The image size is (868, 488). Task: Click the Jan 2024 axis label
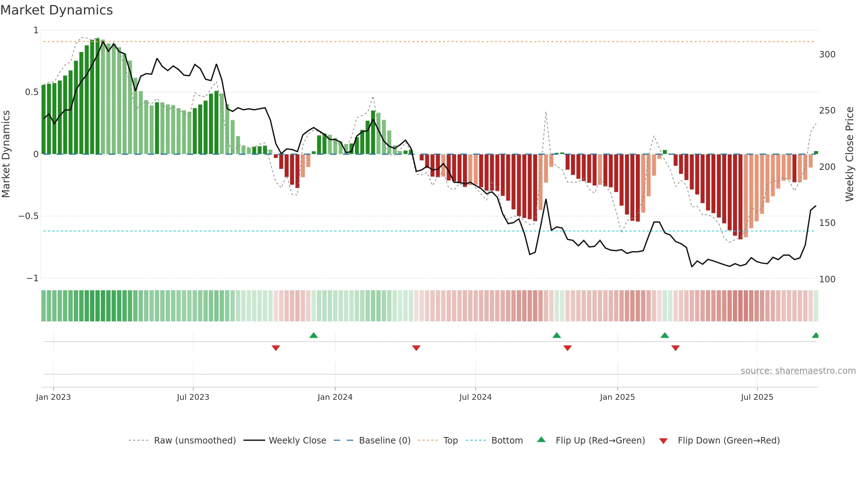pyautogui.click(x=335, y=397)
